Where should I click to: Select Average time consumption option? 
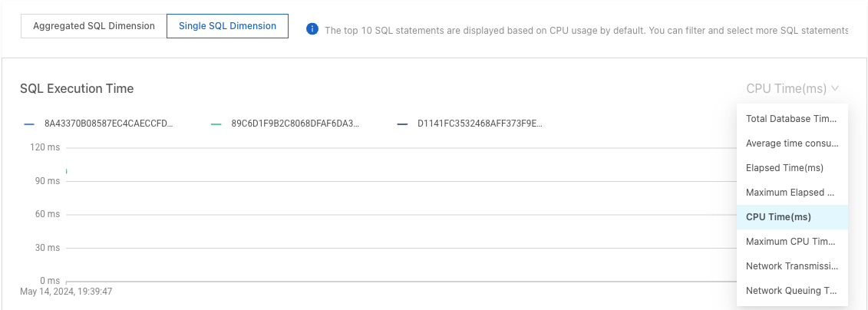(792, 143)
